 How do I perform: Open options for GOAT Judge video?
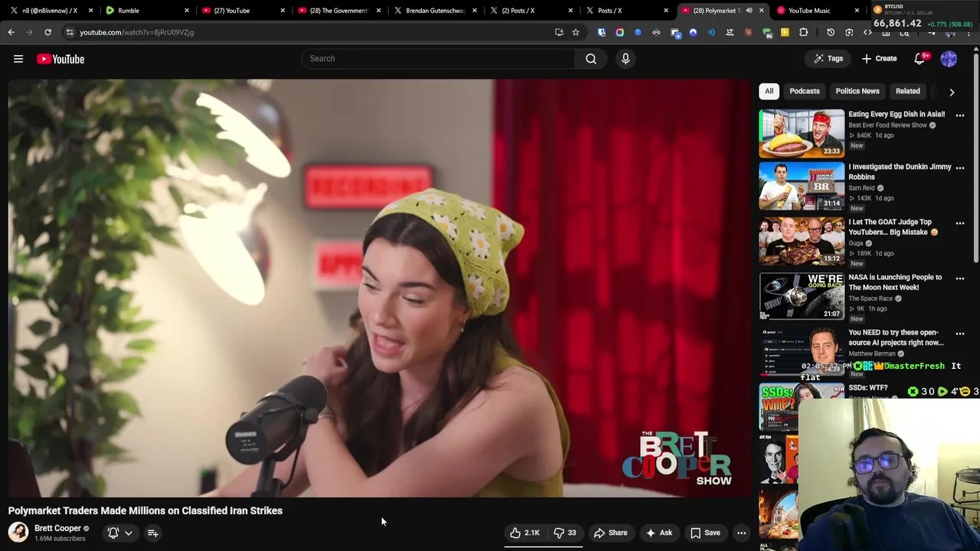960,223
